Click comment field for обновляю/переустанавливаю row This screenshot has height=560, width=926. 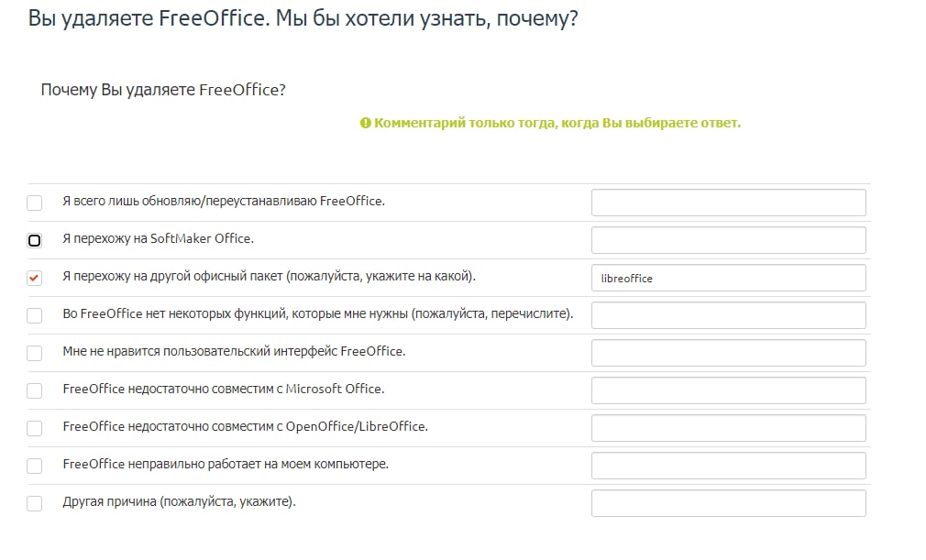click(729, 203)
